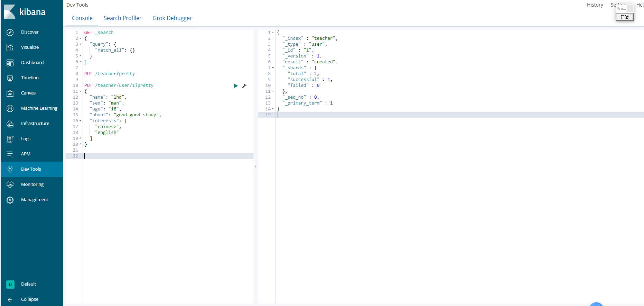Place cursor on empty request line 22
Screen dimensions: 644x306
click(169, 156)
